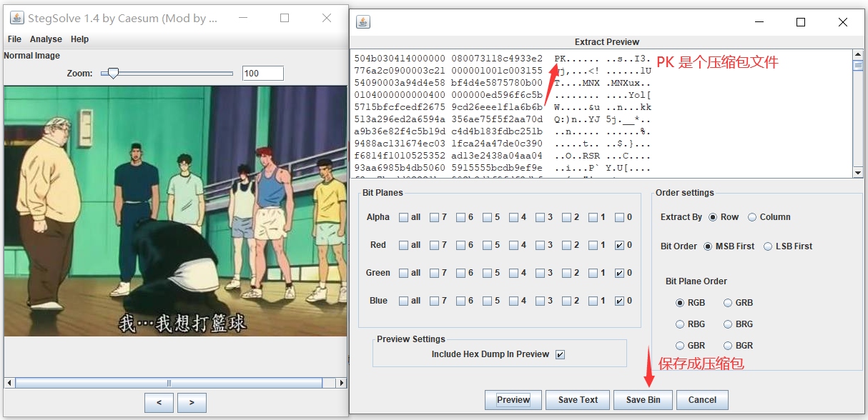Go to previous image plane with < button
The height and width of the screenshot is (420, 868).
click(159, 403)
